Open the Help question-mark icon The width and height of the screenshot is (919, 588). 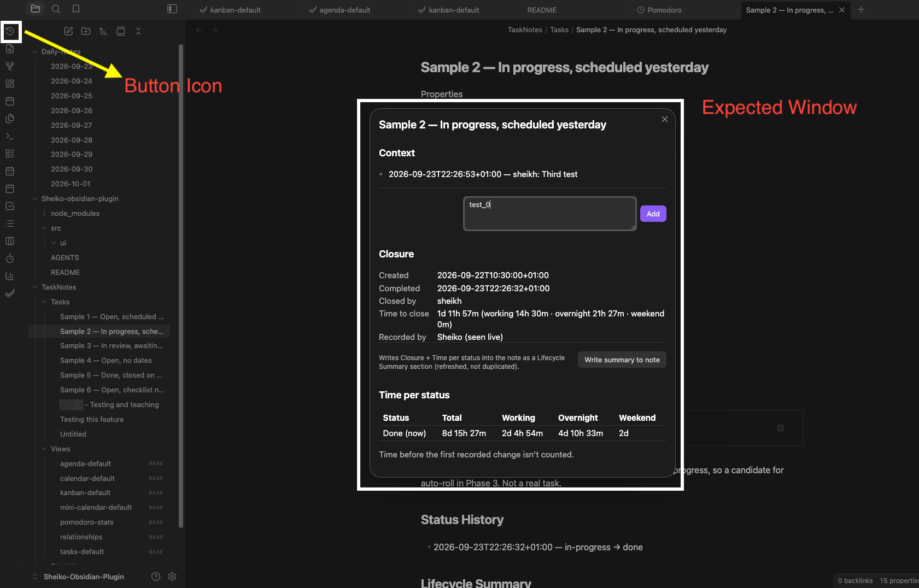tap(156, 577)
